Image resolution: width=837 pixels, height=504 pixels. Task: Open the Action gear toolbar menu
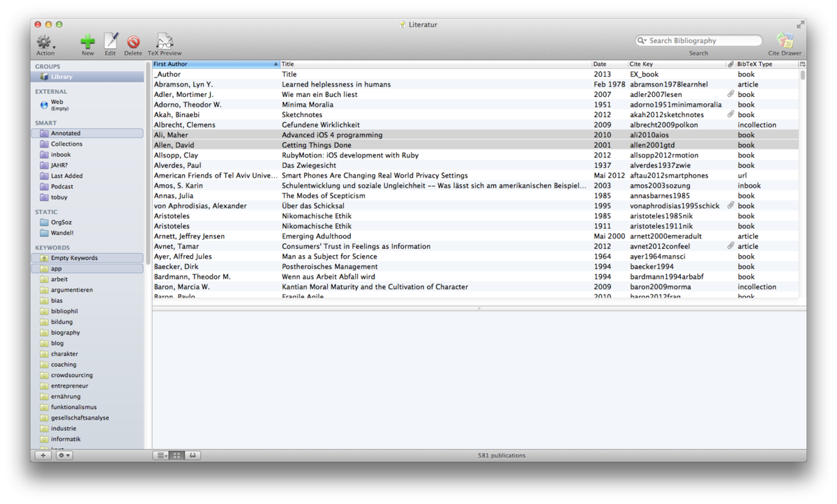pos(44,42)
